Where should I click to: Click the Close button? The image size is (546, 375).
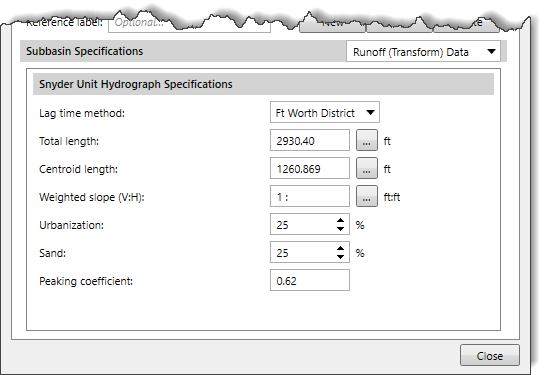[x=490, y=356]
